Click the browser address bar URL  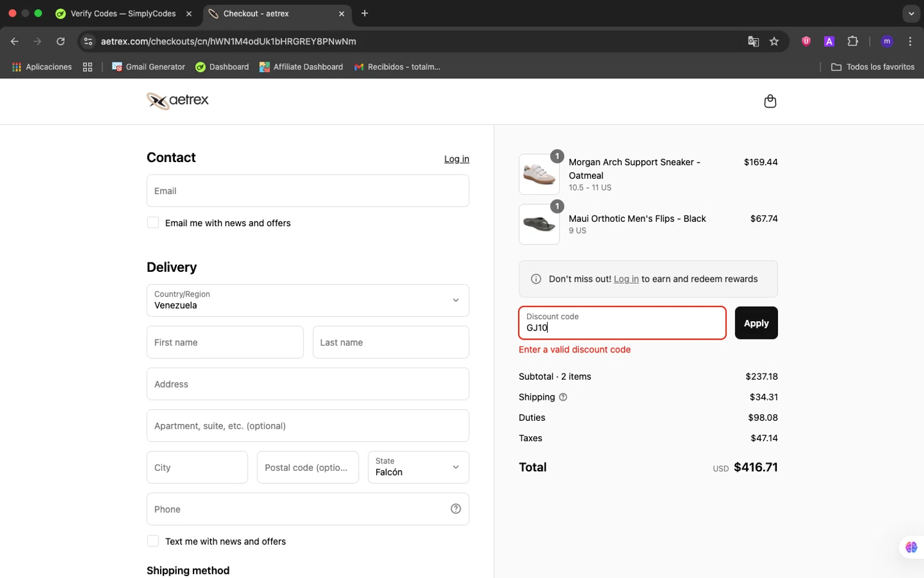click(229, 41)
